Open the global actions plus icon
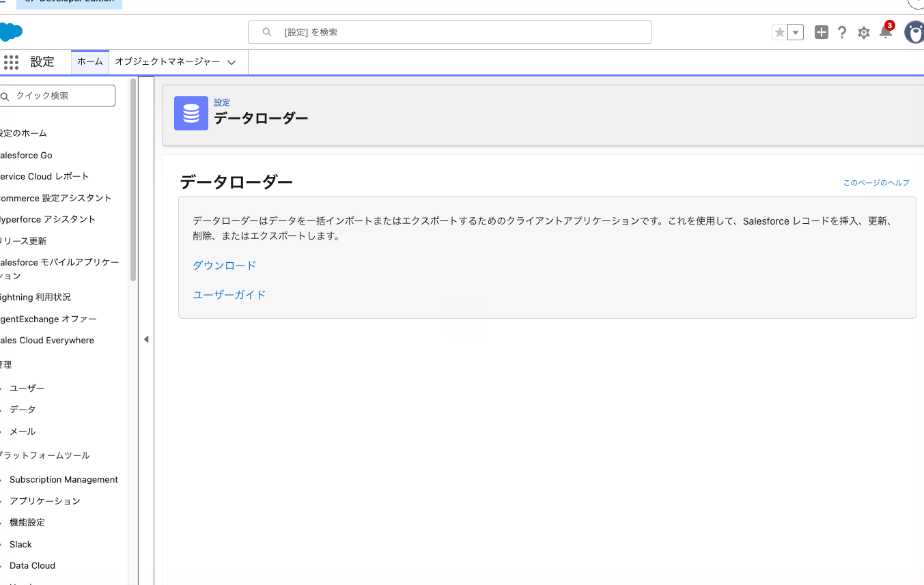924x585 pixels. 822,32
